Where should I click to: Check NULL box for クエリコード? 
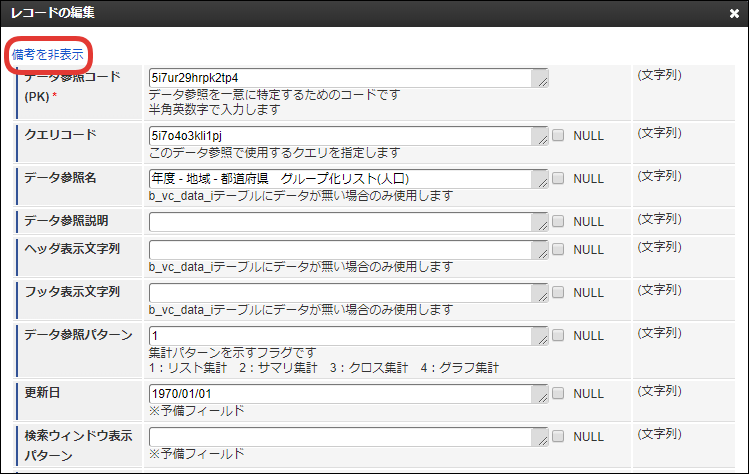coord(558,135)
